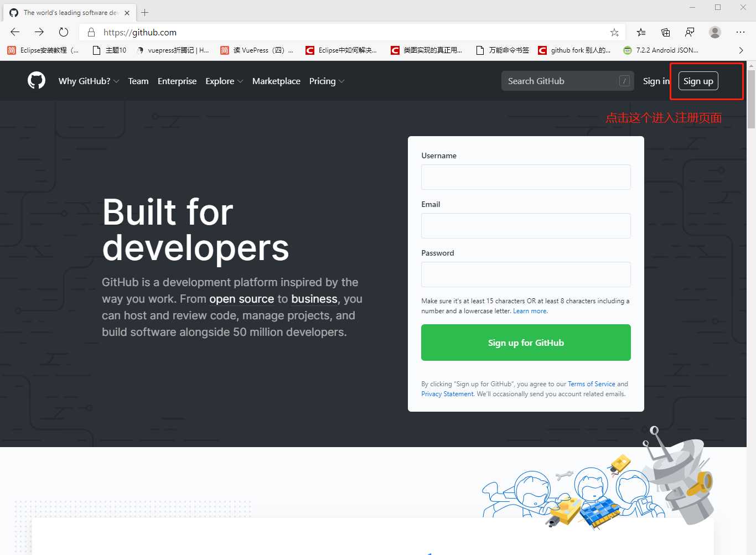Image resolution: width=756 pixels, height=555 pixels.
Task: Click the Sign up header button
Action: 698,81
